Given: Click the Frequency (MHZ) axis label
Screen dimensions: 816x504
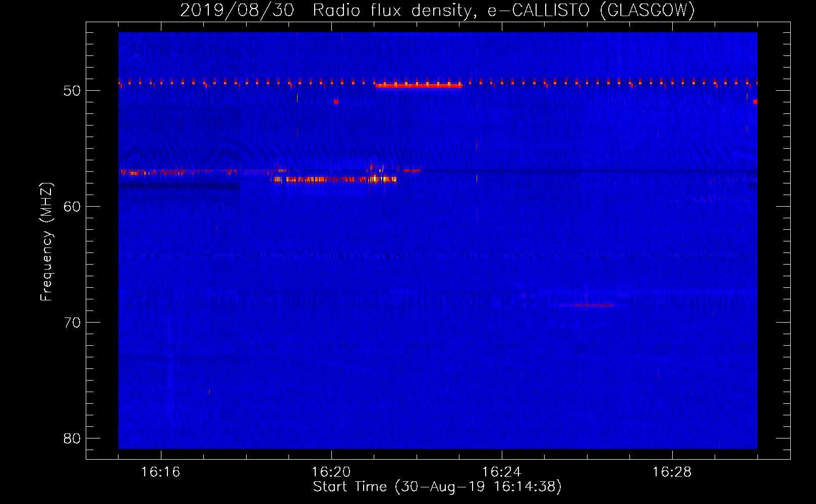Looking at the screenshot, I should click(46, 242).
